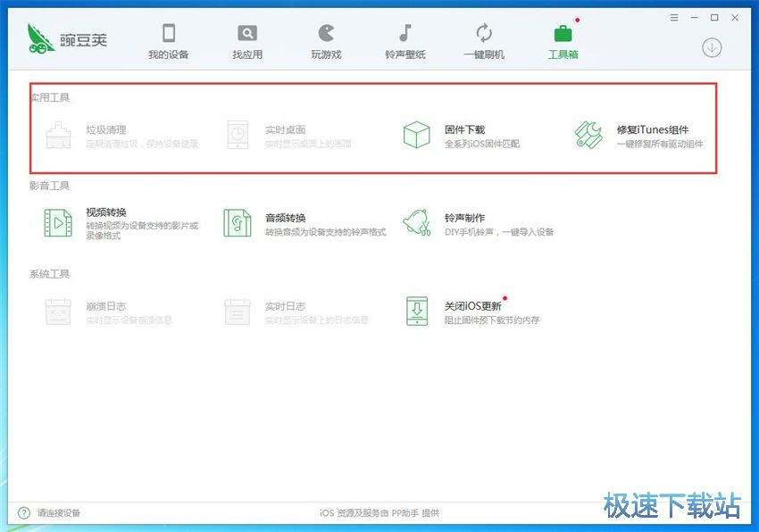The image size is (759, 532).
Task: Click the 影音工具 section heading
Action: pyautogui.click(x=49, y=186)
